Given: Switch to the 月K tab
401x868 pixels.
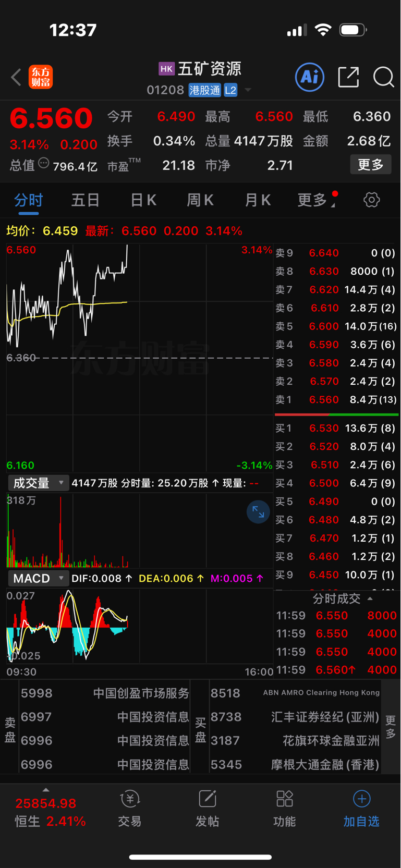Looking at the screenshot, I should (258, 200).
